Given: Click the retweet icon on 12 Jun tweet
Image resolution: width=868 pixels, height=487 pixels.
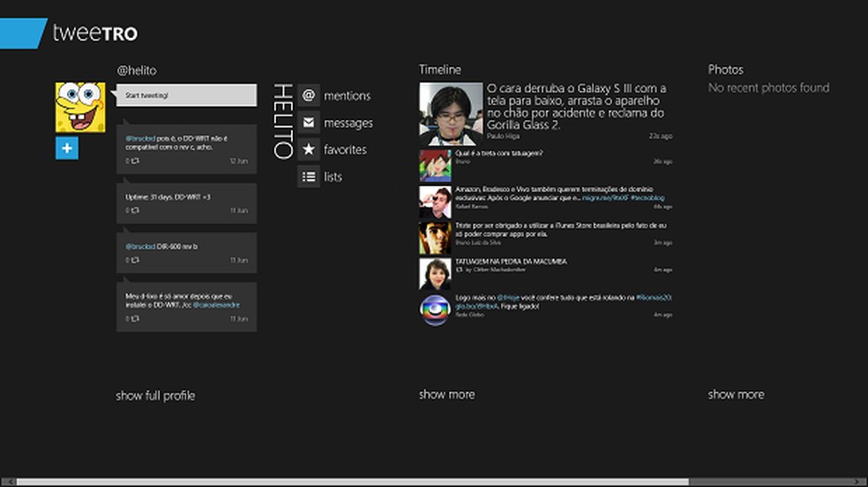Looking at the screenshot, I should point(135,161).
